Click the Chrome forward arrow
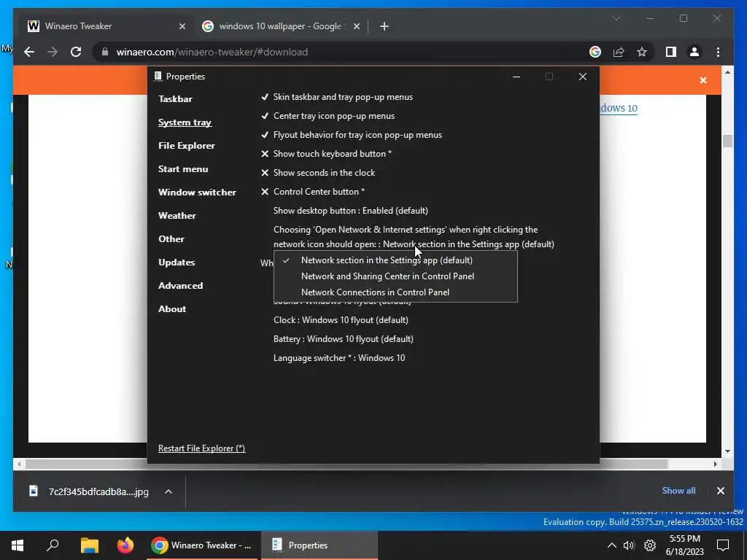The height and width of the screenshot is (560, 747). point(53,52)
